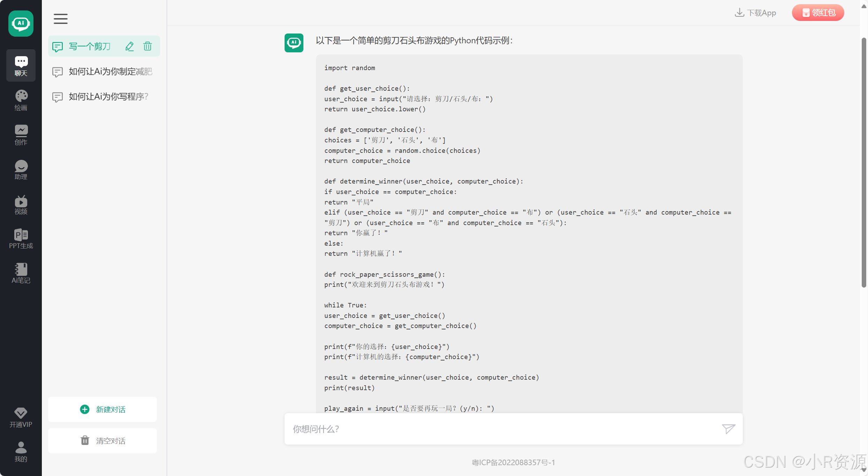The height and width of the screenshot is (476, 868).
Task: Open the 绘画 painting section
Action: point(21,100)
